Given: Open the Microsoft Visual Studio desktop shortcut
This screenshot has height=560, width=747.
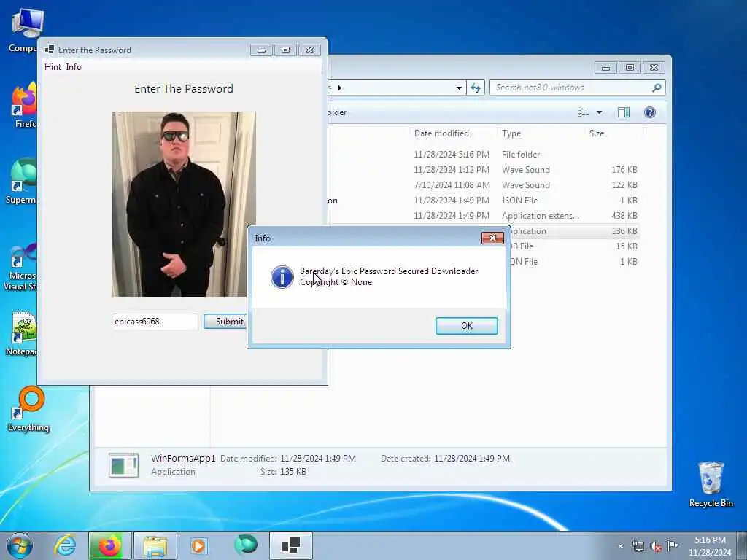Looking at the screenshot, I should [x=20, y=267].
